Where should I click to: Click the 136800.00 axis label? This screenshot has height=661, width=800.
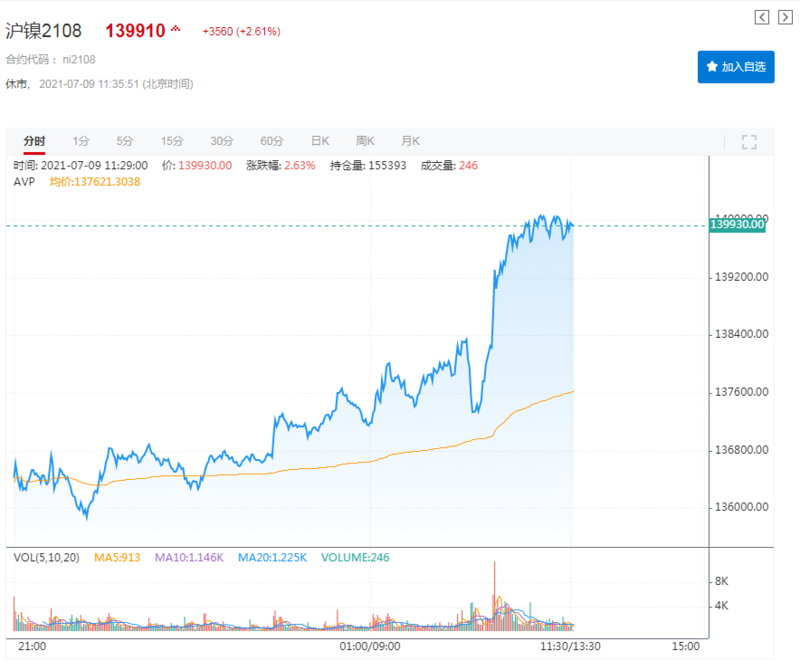pos(741,450)
